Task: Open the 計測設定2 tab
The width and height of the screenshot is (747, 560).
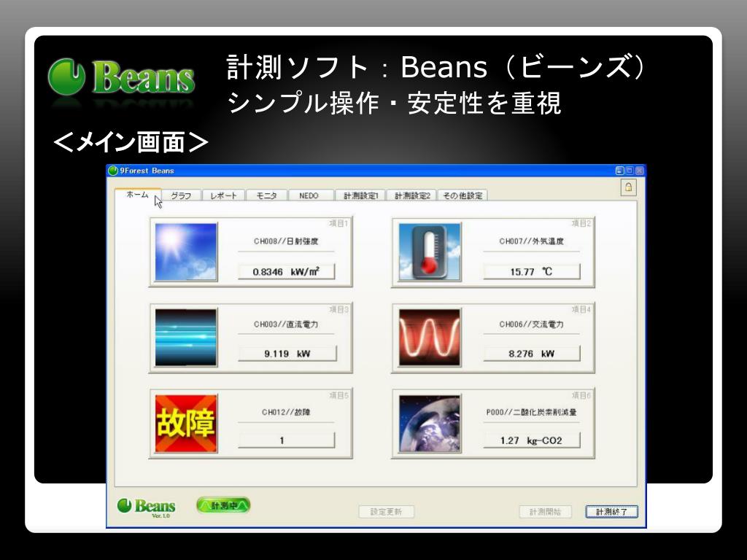Action: (412, 195)
